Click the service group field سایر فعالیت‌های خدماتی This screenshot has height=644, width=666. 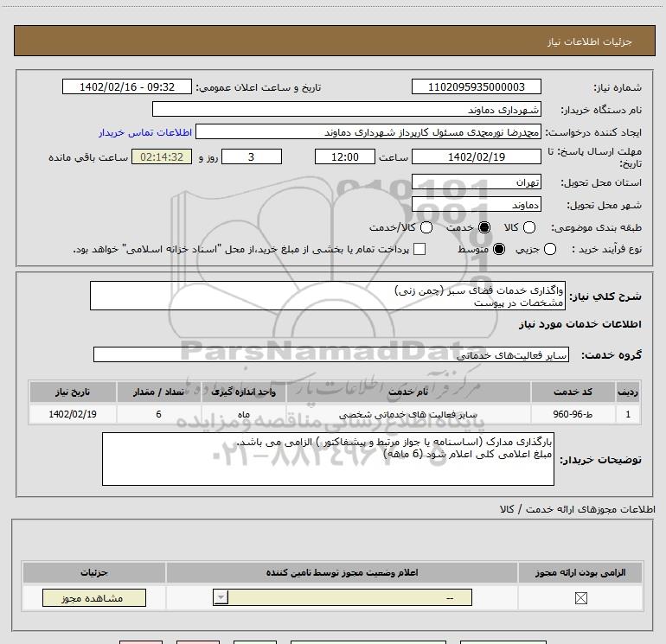coord(331,354)
